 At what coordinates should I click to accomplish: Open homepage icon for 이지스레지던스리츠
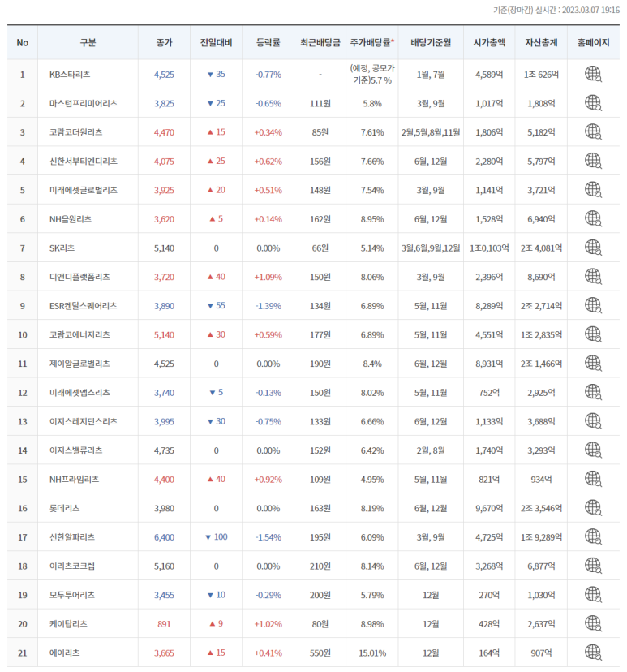point(593,421)
